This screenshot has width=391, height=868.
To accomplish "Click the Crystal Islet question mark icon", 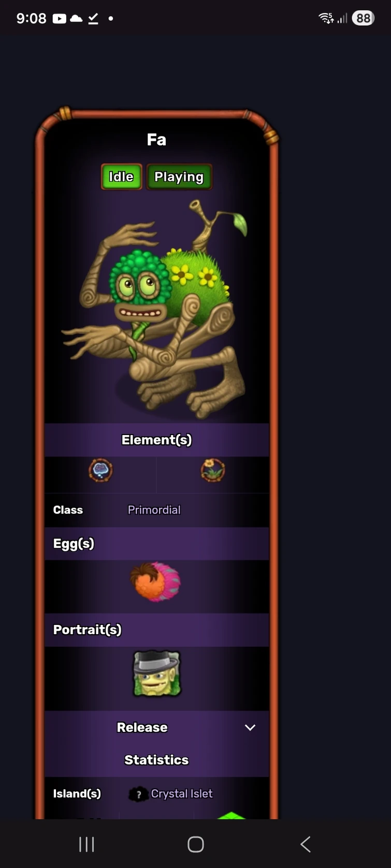I will click(138, 794).
